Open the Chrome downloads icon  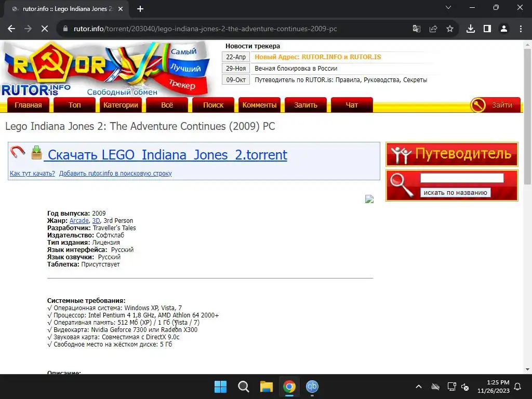tap(470, 29)
